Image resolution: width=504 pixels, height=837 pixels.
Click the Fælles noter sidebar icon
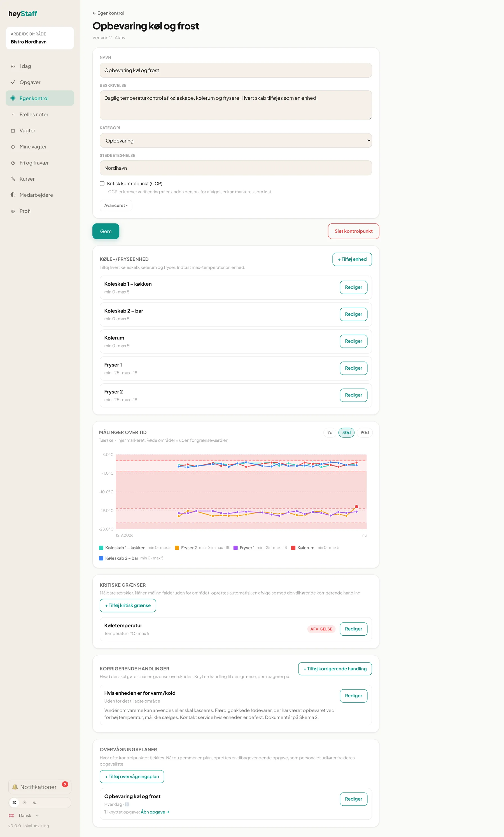point(13,115)
